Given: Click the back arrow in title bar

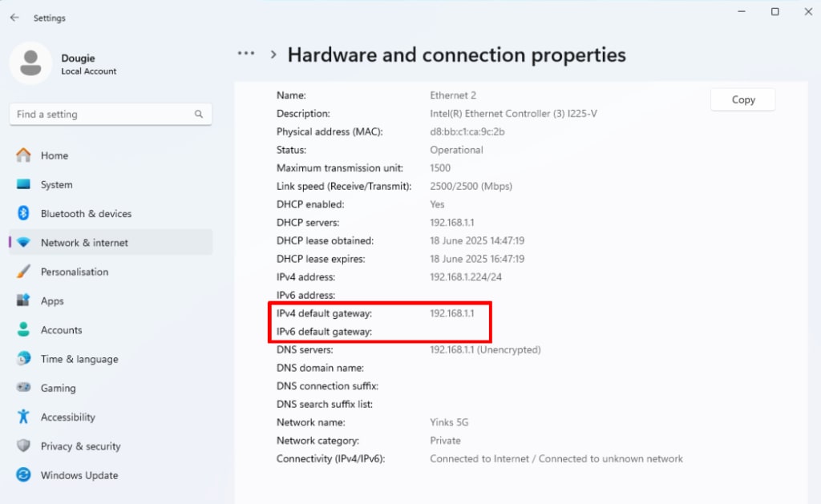Looking at the screenshot, I should click(x=14, y=18).
